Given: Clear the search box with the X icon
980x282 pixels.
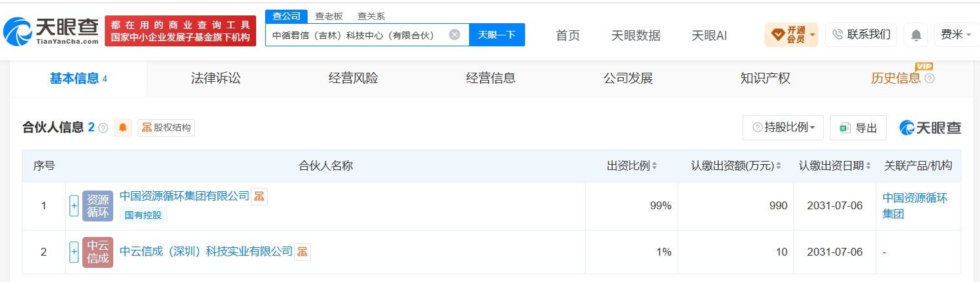Looking at the screenshot, I should [454, 35].
